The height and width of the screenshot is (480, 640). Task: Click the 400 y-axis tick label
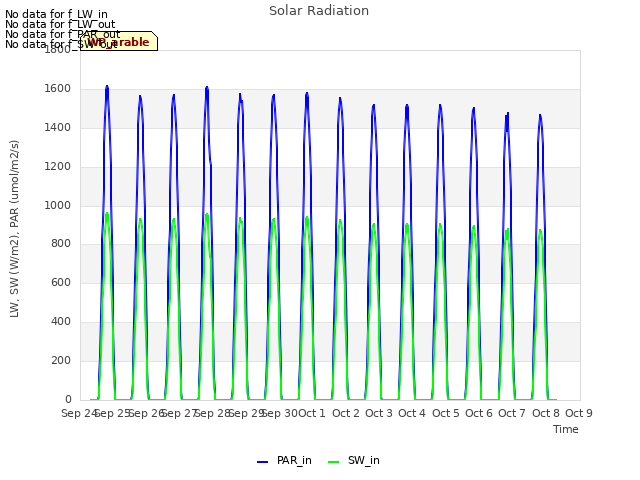pos(61,322)
